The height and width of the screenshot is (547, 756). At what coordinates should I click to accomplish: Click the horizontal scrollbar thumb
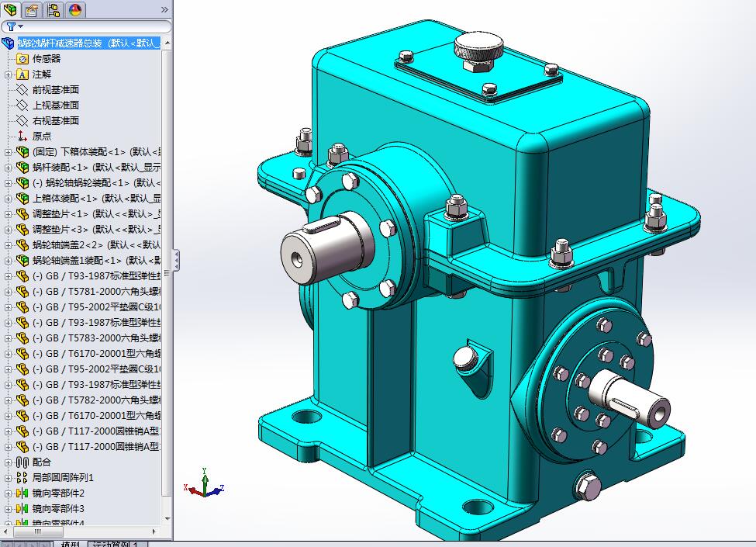(x=38, y=531)
